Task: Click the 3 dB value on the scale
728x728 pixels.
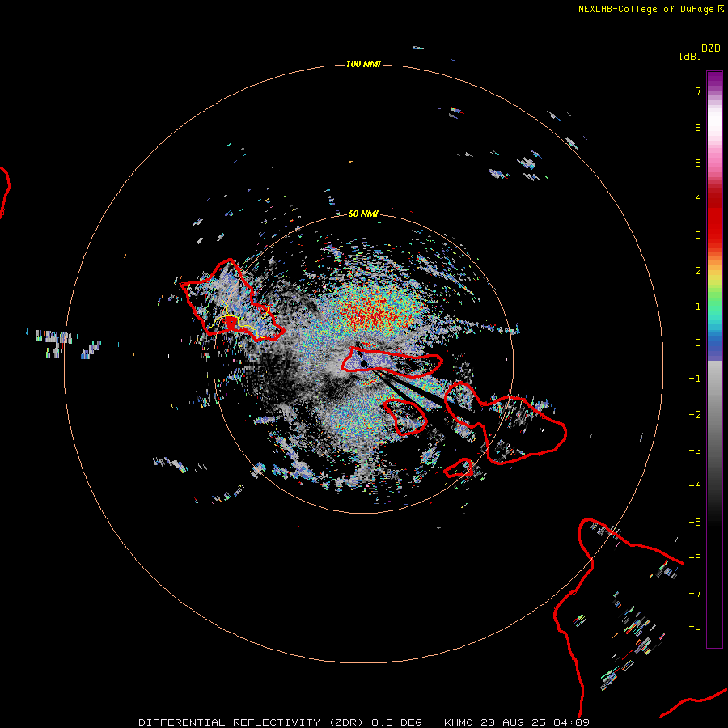Action: tap(698, 235)
